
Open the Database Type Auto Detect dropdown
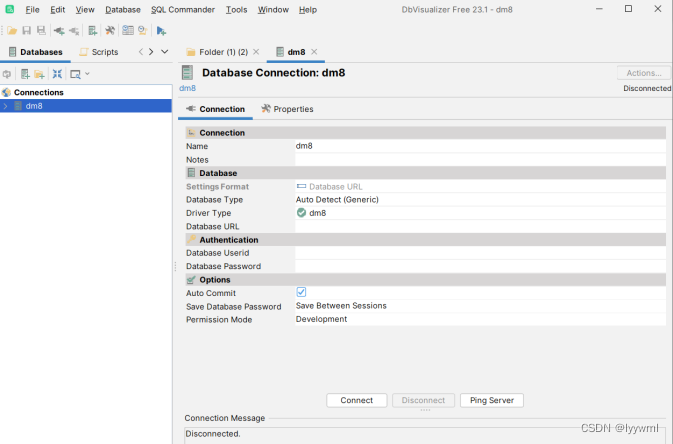click(x=480, y=200)
